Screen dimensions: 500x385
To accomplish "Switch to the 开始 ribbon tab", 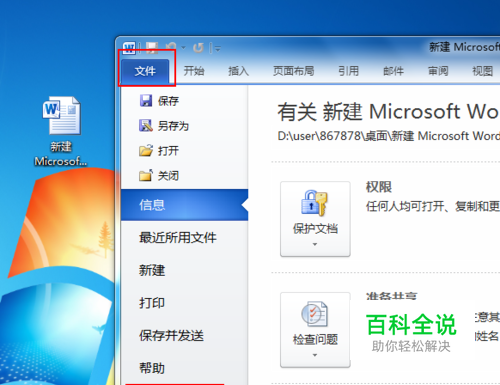I will coord(194,71).
